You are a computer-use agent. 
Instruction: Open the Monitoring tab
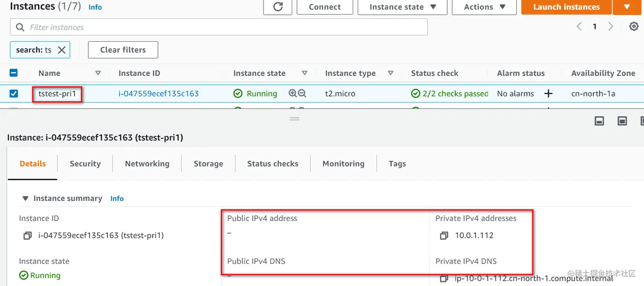343,163
